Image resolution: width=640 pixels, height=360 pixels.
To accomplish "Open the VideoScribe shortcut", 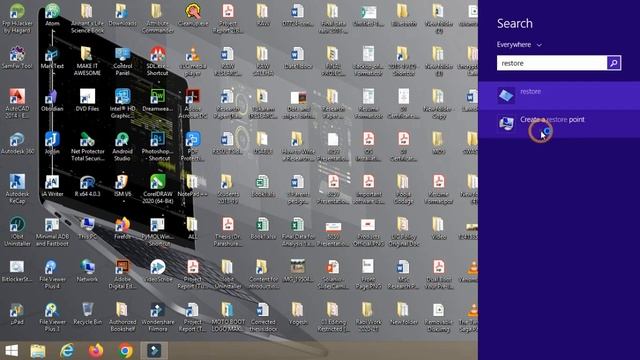I will point(158,271).
